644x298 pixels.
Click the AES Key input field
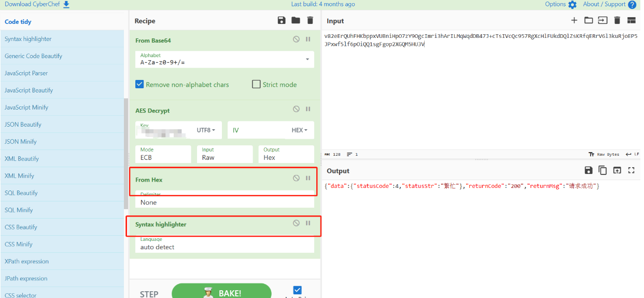pos(163,130)
